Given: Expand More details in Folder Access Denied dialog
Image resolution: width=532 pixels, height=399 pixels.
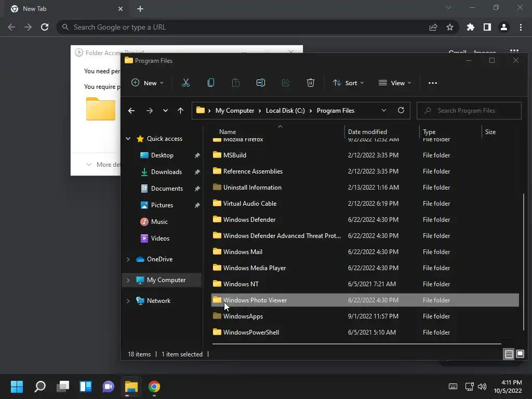Looking at the screenshot, I should (103, 165).
